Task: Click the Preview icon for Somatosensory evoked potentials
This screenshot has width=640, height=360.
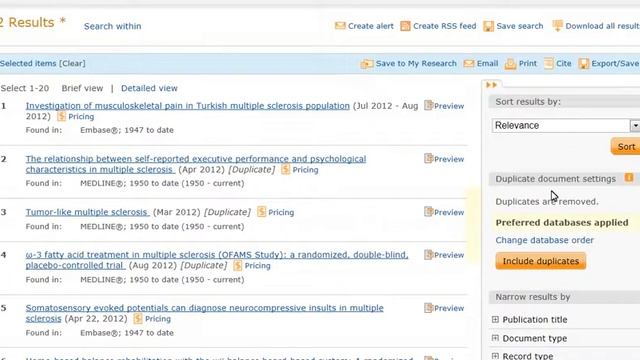Action: point(428,308)
